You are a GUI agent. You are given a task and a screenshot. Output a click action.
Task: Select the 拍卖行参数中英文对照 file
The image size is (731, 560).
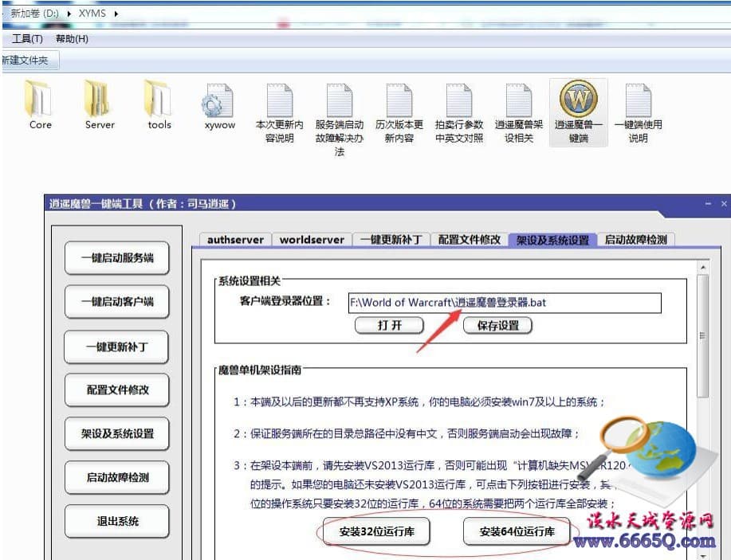click(458, 112)
